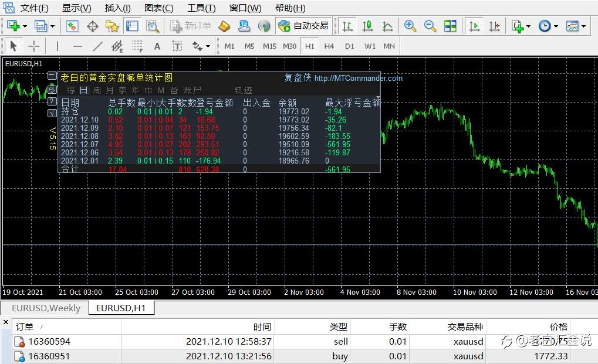Toggle chart shift icon
This screenshot has height=364, width=598.
pos(494,26)
